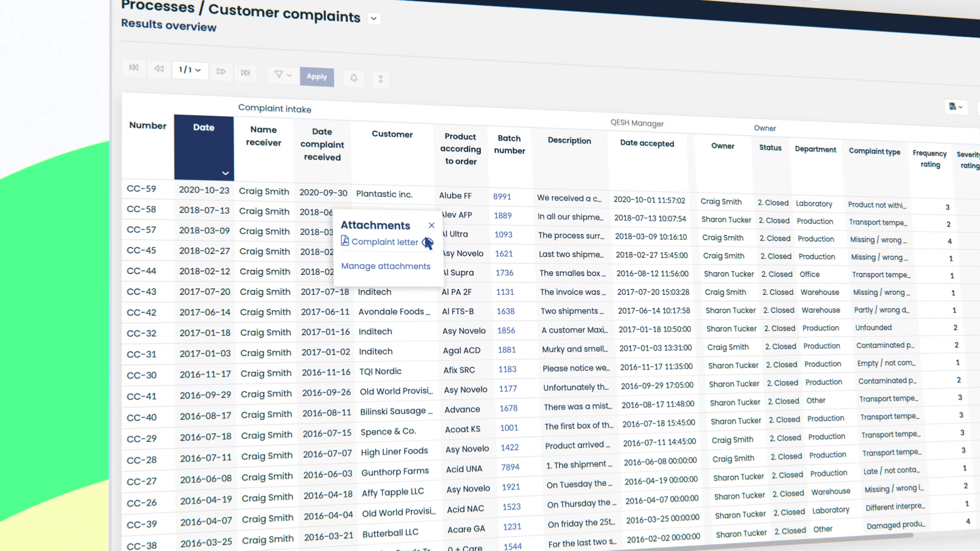
Task: Open the Complaint letter attachment
Action: (x=384, y=242)
